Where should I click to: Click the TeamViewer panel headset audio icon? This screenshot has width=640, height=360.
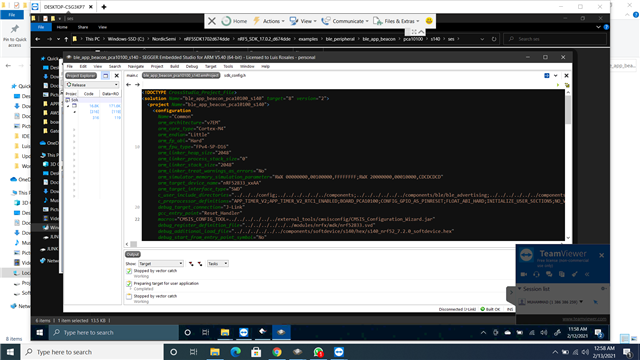[536, 274]
